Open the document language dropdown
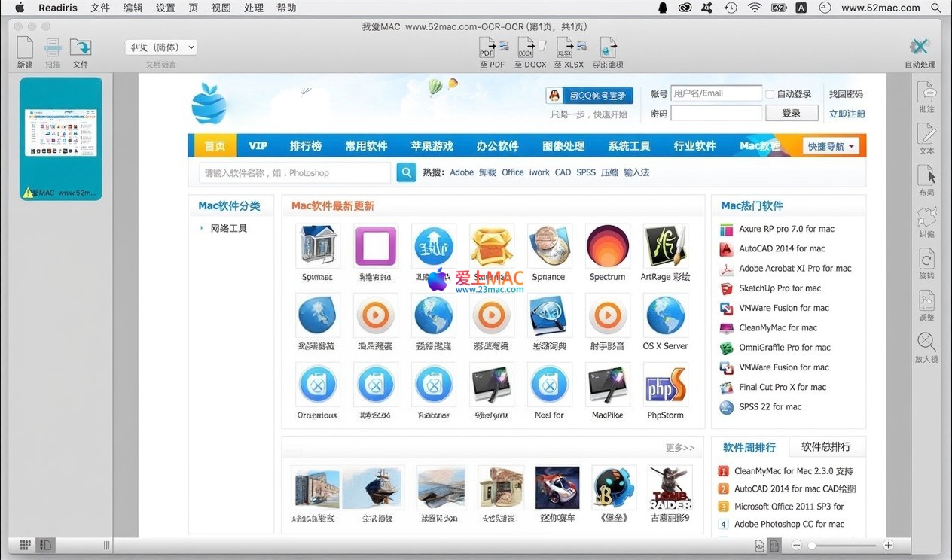 [x=161, y=47]
